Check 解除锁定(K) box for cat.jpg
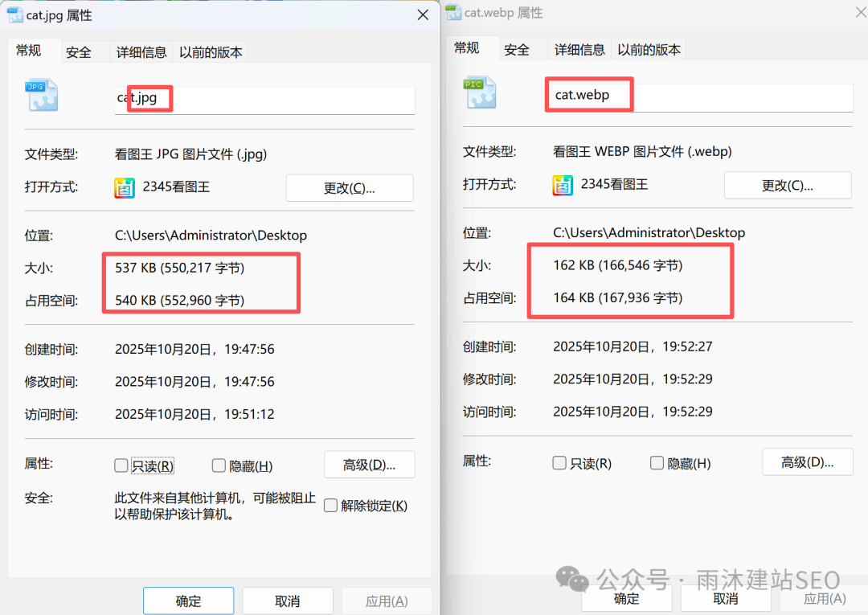The height and width of the screenshot is (615, 868). point(330,506)
